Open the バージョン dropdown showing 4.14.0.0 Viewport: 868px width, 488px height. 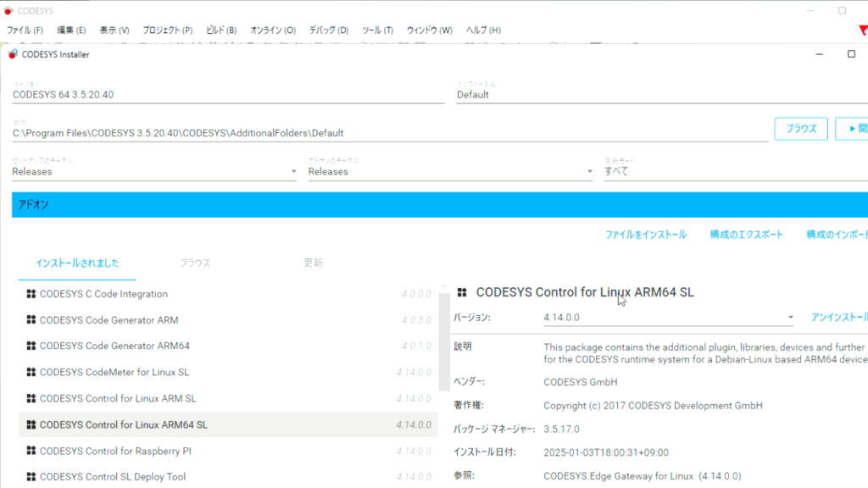789,317
